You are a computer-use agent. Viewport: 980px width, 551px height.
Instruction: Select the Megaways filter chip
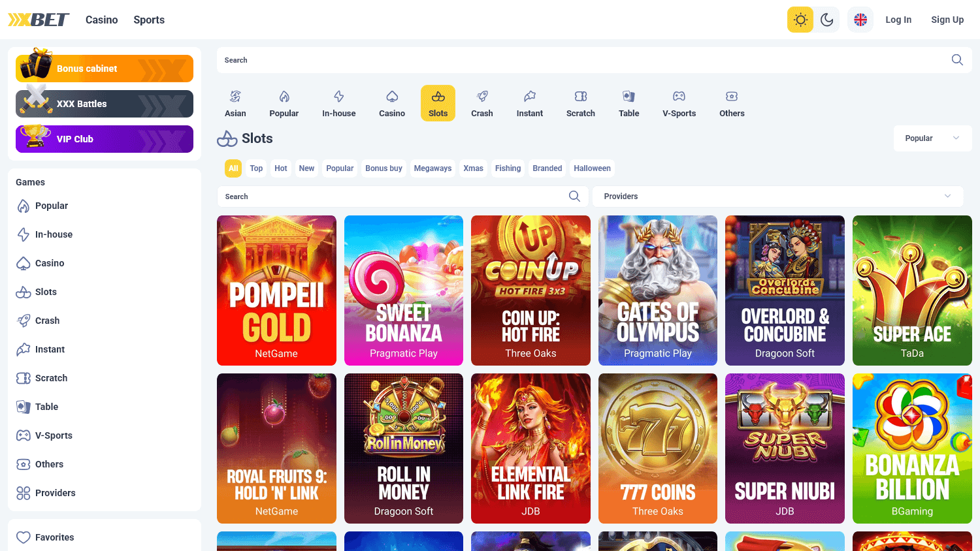click(x=433, y=168)
